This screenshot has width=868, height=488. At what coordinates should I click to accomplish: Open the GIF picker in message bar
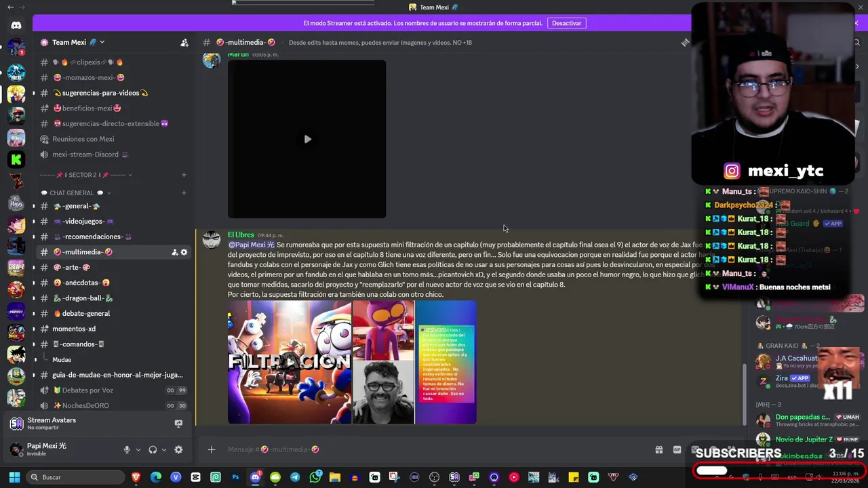coord(677,449)
